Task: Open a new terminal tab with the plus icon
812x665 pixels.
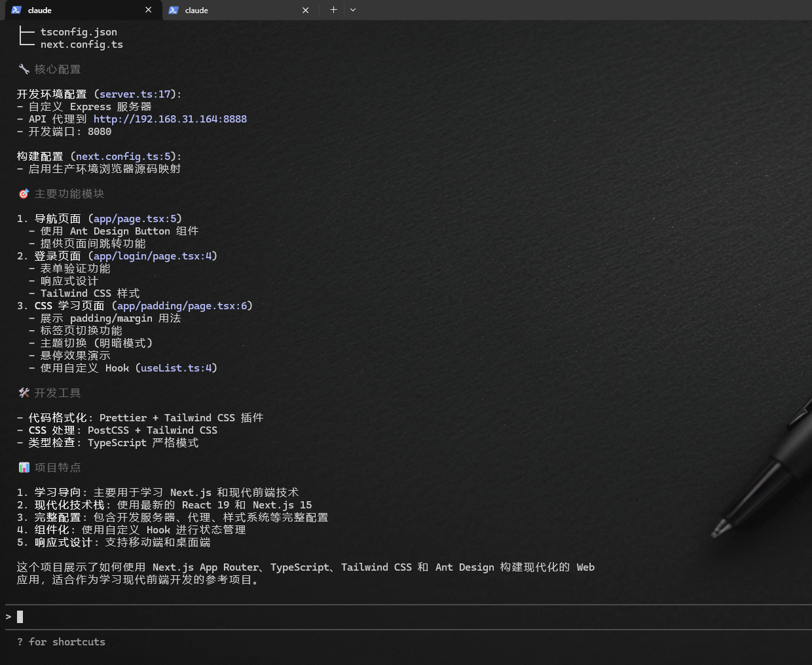Action: pos(333,10)
